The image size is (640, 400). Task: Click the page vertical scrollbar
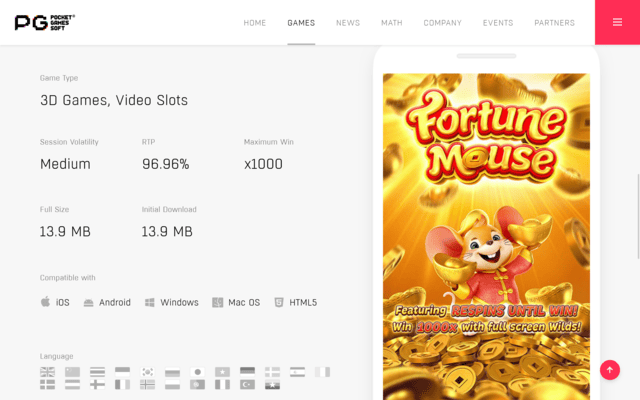[638, 216]
